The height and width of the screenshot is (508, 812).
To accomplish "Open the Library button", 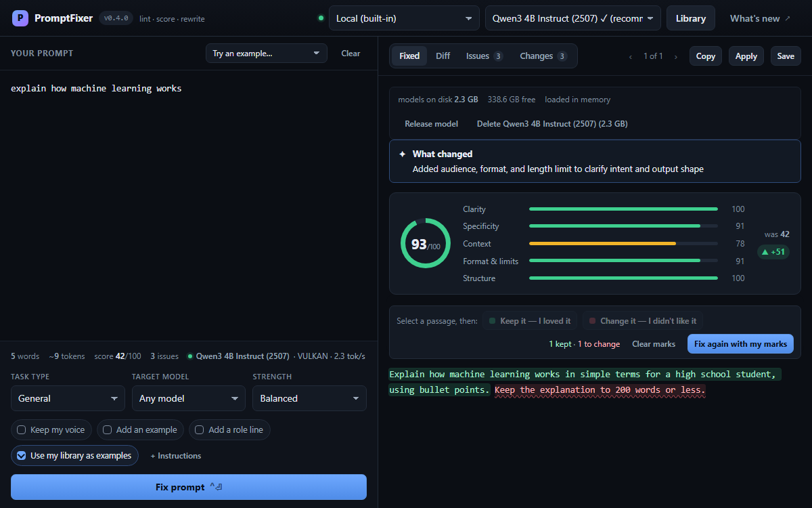I will [x=691, y=18].
